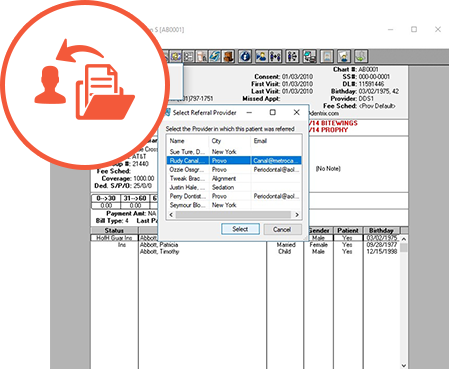Select the Perry Dontist... provider row
Image resolution: width=449 pixels, height=369 pixels.
(x=234, y=196)
